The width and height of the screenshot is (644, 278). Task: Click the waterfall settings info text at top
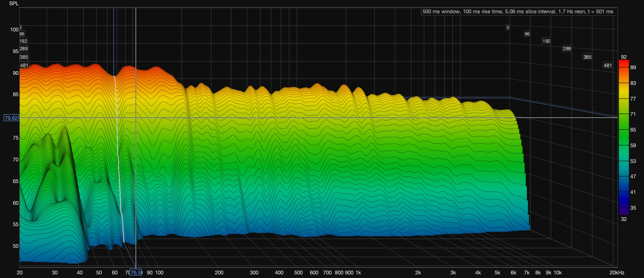click(518, 12)
